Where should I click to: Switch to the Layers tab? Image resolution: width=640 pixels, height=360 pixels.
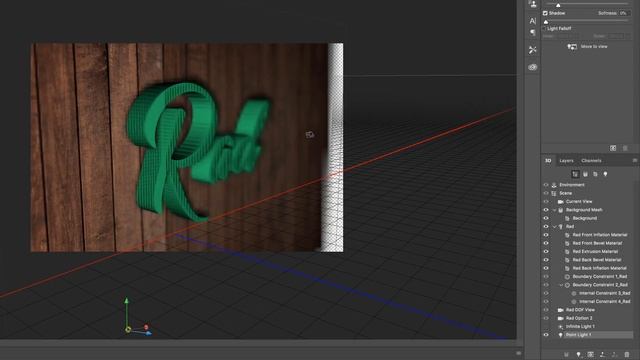click(x=566, y=161)
